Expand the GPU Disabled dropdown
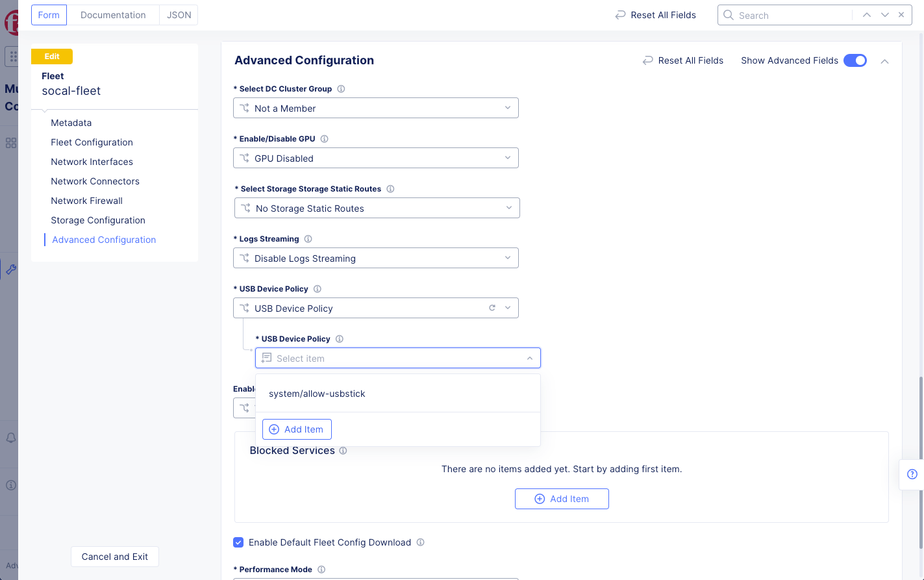Image resolution: width=924 pixels, height=580 pixels. pyautogui.click(x=375, y=158)
